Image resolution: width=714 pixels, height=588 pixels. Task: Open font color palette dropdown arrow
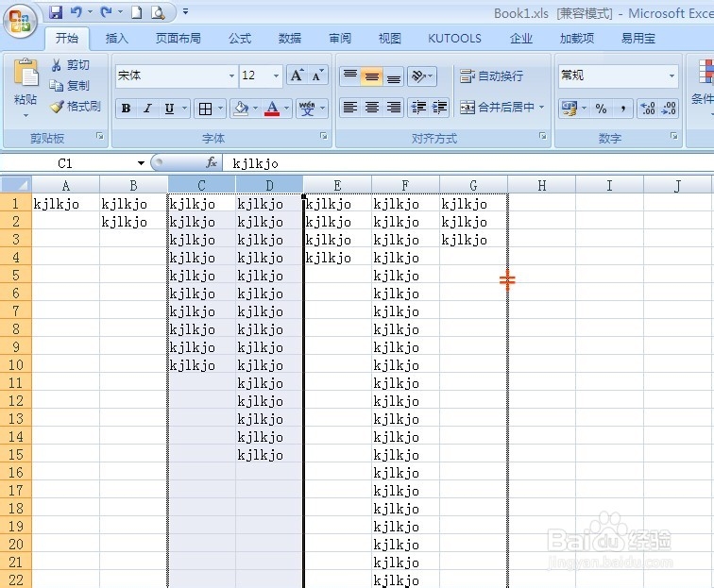click(x=286, y=109)
